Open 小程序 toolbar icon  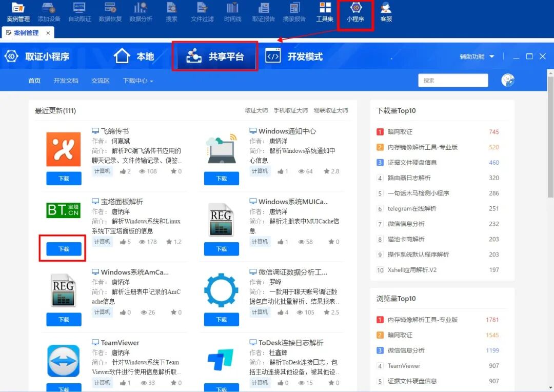pos(355,12)
